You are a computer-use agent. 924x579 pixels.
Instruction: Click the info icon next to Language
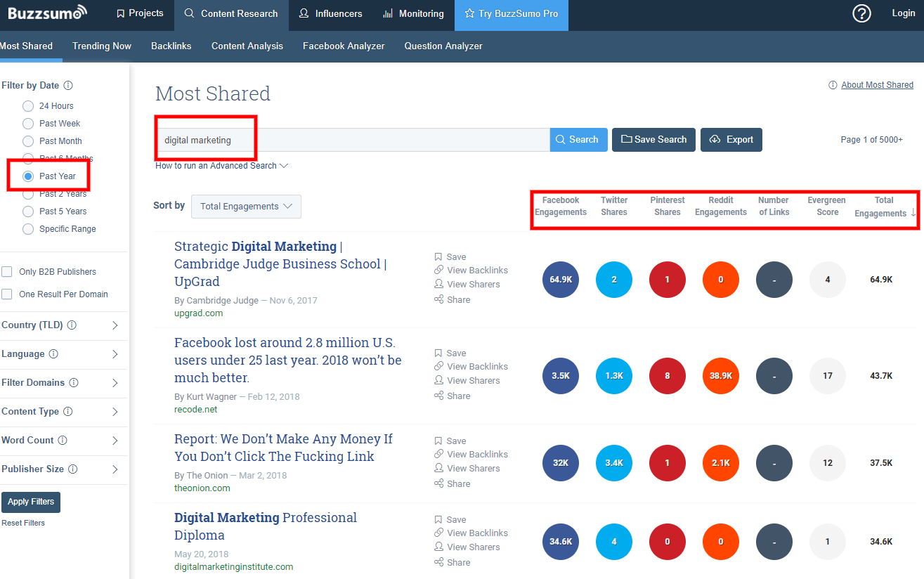click(x=53, y=354)
